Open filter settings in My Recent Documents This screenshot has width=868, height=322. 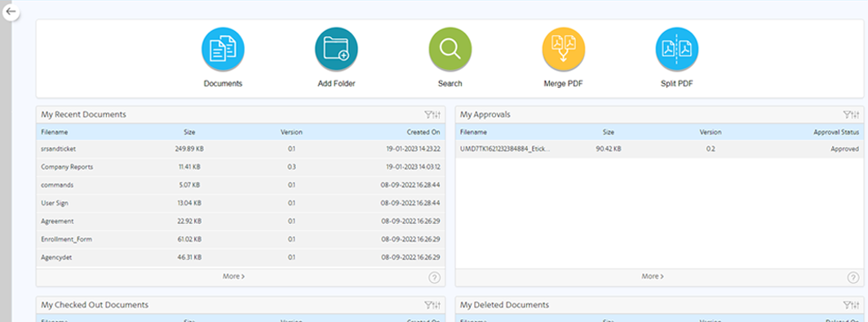point(432,114)
